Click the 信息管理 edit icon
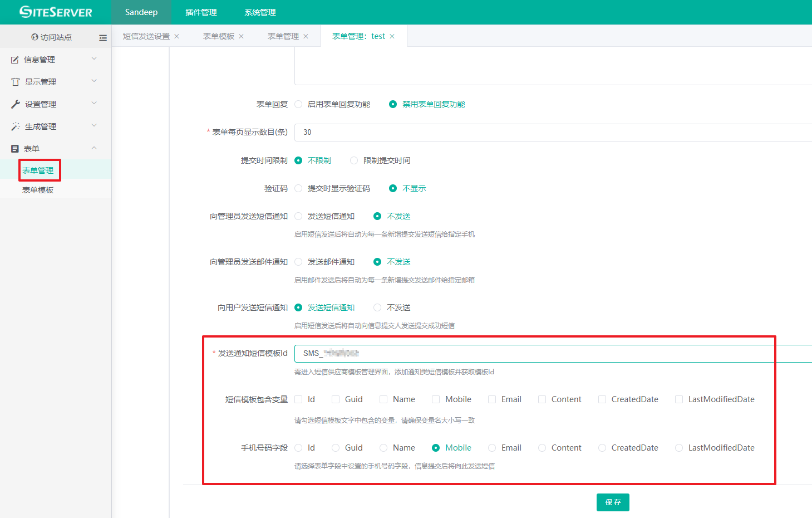The height and width of the screenshot is (518, 812). [x=15, y=60]
